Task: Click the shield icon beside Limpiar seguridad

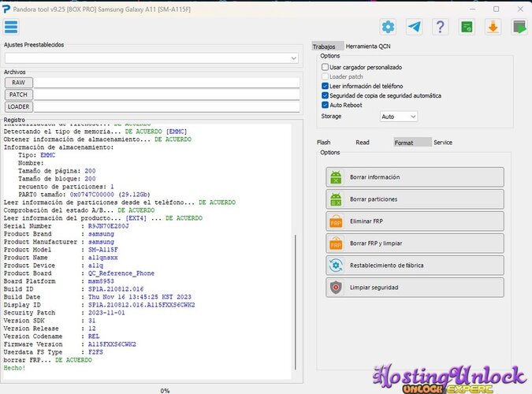Action: [336, 288]
